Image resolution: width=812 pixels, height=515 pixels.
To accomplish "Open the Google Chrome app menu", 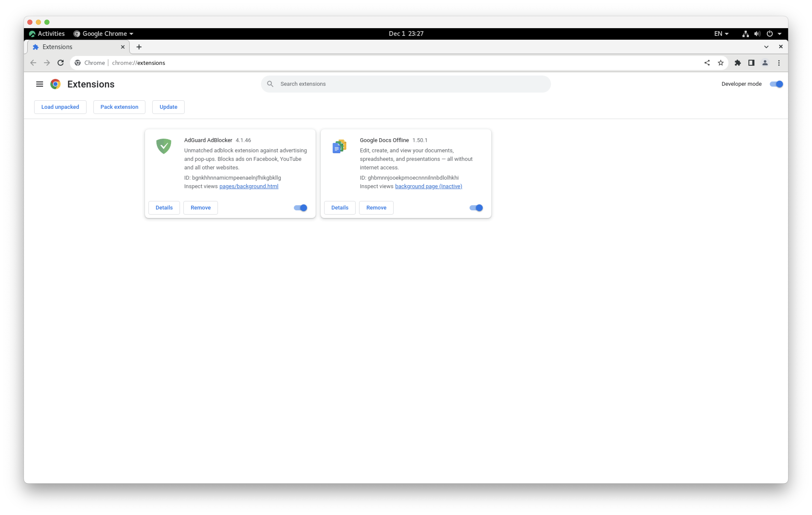I will coord(103,34).
